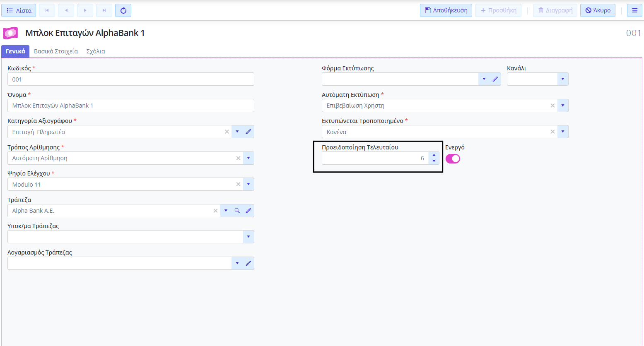Click the refresh record icon
Image resolution: width=644 pixels, height=346 pixels.
click(x=123, y=10)
